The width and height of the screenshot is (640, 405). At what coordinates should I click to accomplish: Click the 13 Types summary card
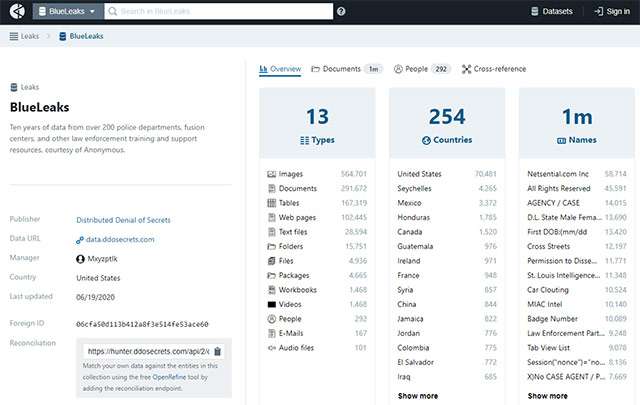point(317,123)
